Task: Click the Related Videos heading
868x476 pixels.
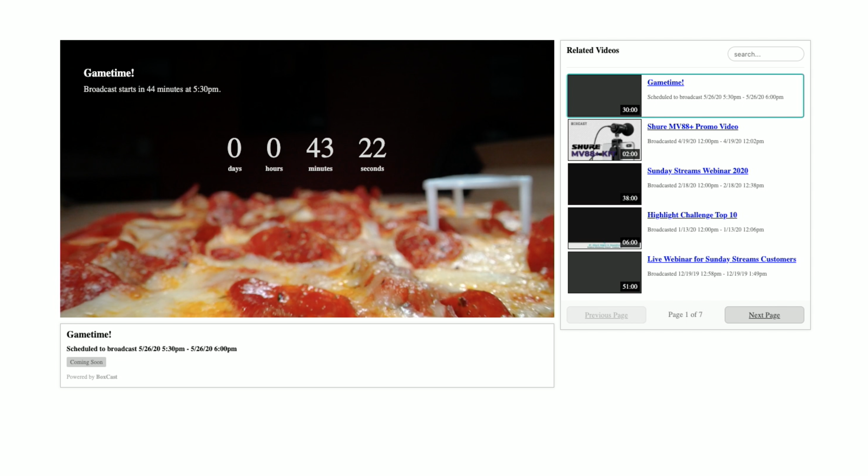Action: coord(592,50)
